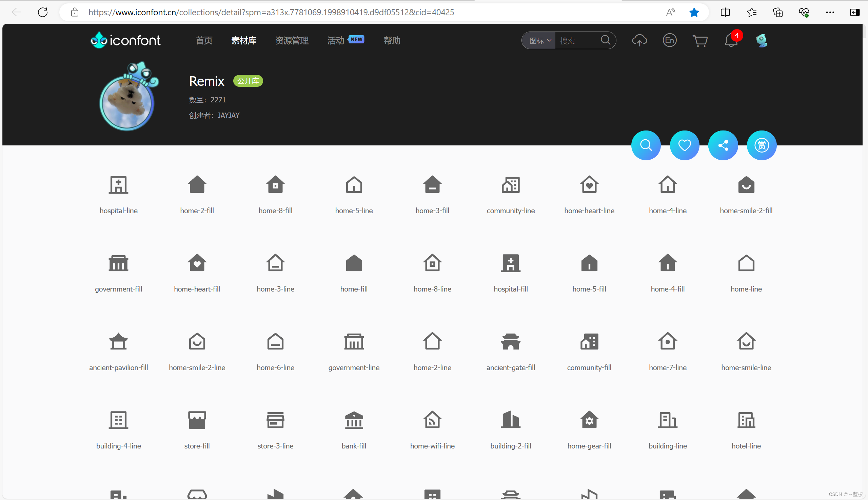Pick the home-heart-fill icon

pyautogui.click(x=197, y=263)
